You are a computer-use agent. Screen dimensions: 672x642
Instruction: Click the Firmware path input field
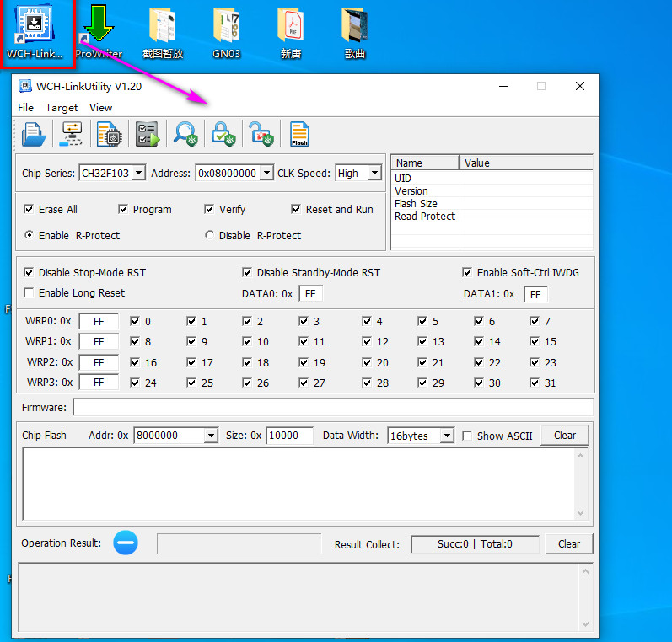pos(333,407)
